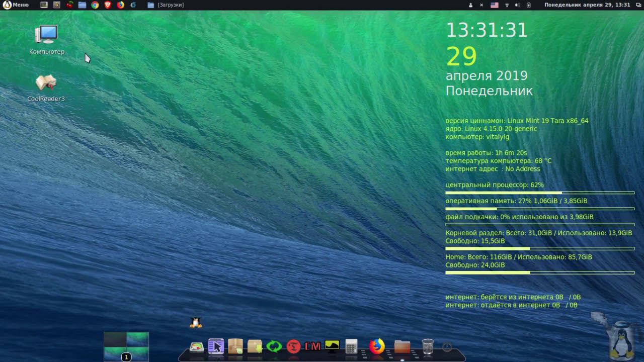Click the clock icon at dock end
Image resolution: width=644 pixels, height=362 pixels.
[x=447, y=347]
